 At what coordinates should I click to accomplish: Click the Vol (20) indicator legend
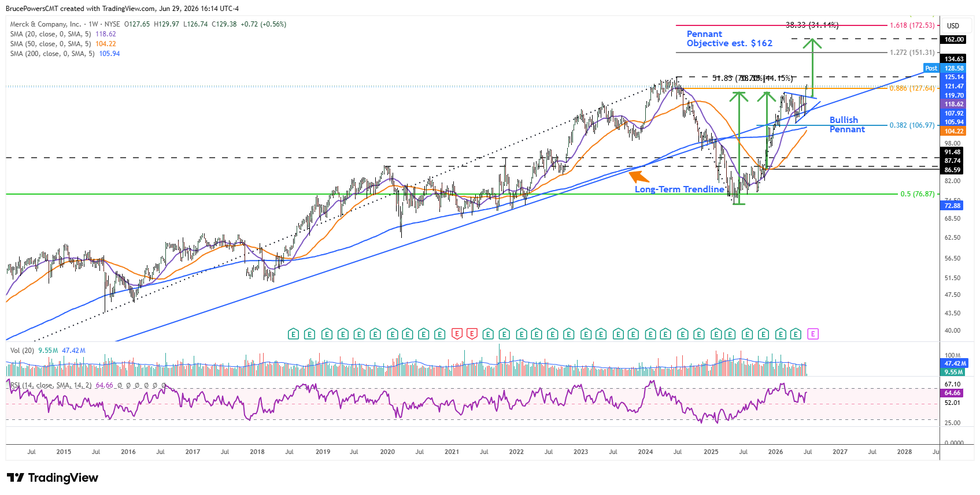(48, 351)
